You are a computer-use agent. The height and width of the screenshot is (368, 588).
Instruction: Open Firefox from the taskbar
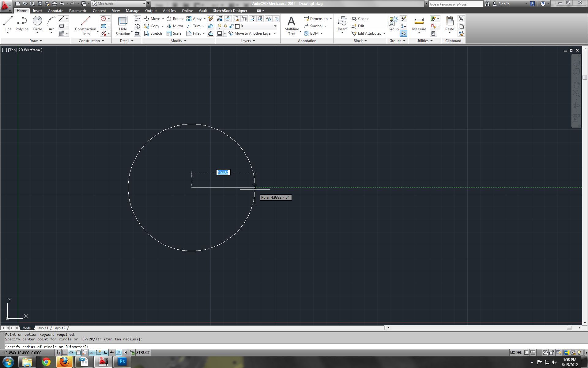(65, 362)
